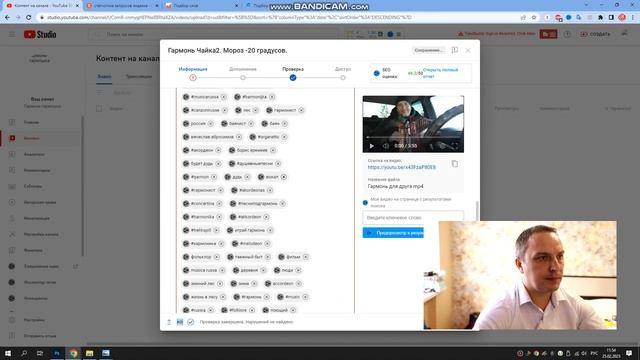Click the blue search-results preview button
640x360 pixels.
393,233
